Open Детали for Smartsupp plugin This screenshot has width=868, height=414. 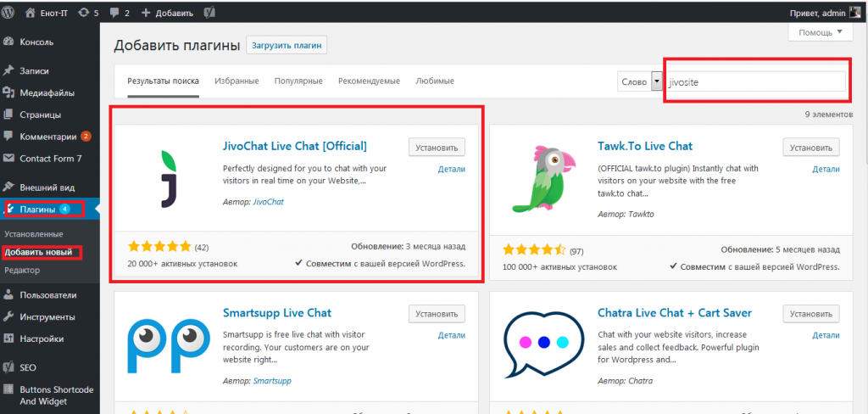click(452, 335)
